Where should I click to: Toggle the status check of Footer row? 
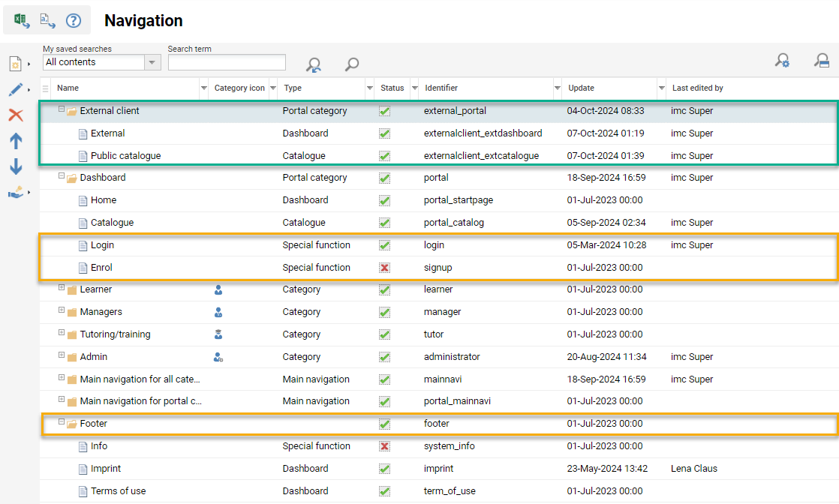(384, 424)
